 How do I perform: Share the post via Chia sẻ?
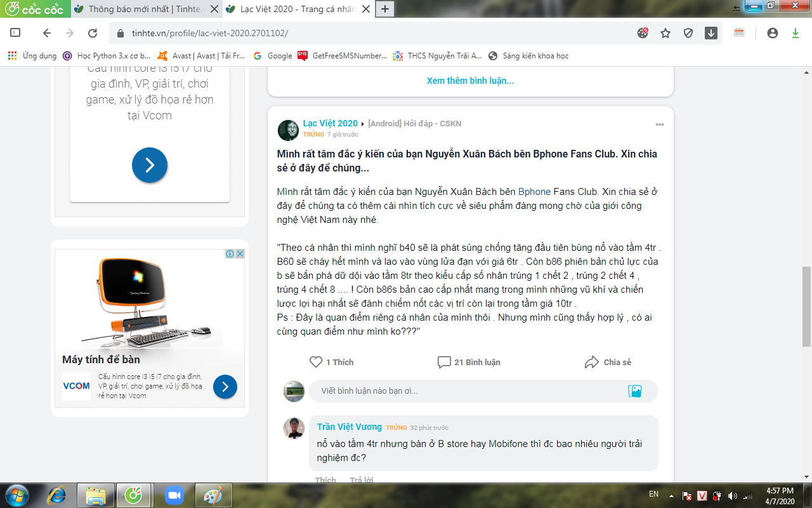(608, 362)
